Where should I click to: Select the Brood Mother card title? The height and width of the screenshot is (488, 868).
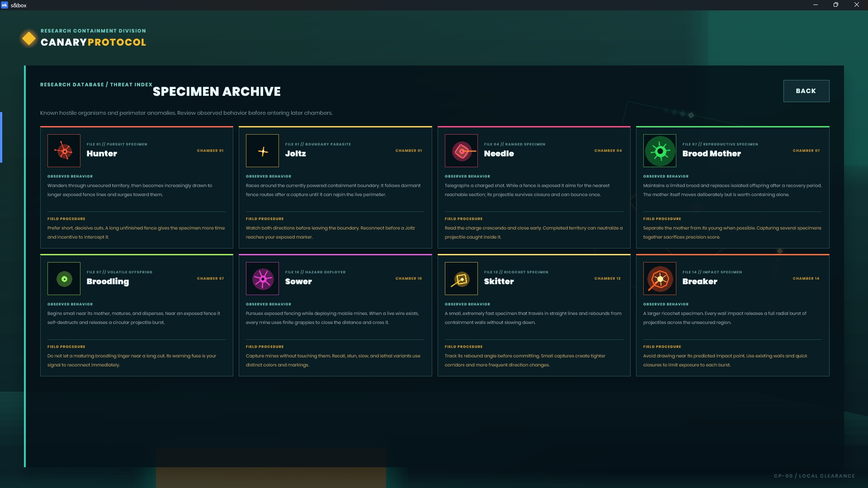(x=712, y=154)
